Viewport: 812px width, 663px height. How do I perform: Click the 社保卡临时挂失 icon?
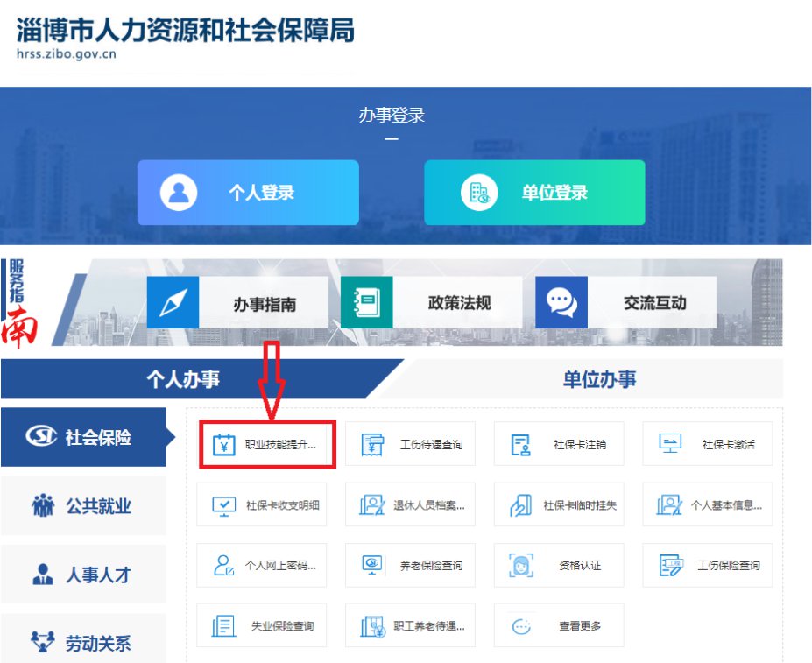click(x=521, y=505)
